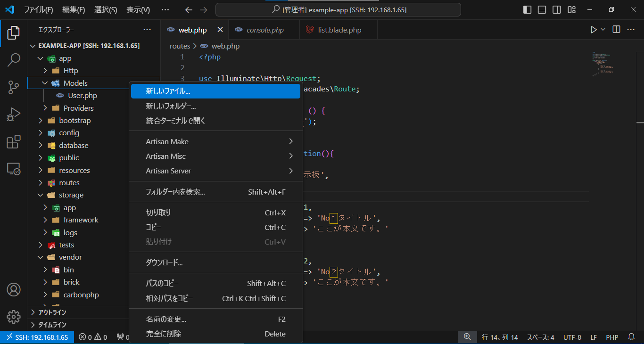
Task: Open the Extensions view
Action: [14, 142]
